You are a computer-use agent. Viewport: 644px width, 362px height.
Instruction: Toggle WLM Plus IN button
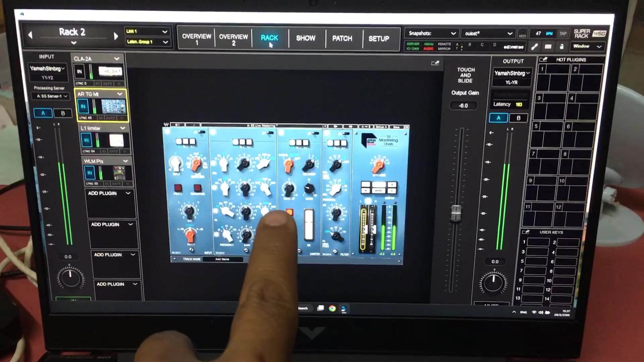89,173
